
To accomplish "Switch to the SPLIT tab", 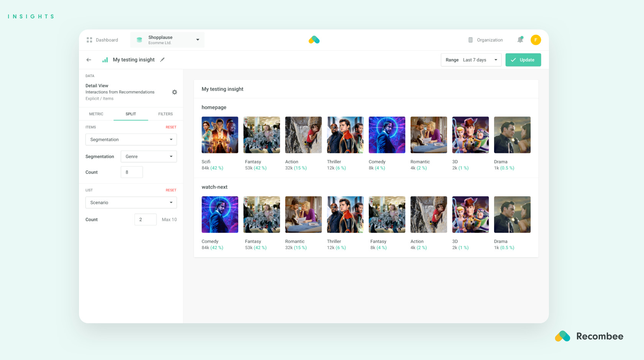I will click(x=131, y=114).
